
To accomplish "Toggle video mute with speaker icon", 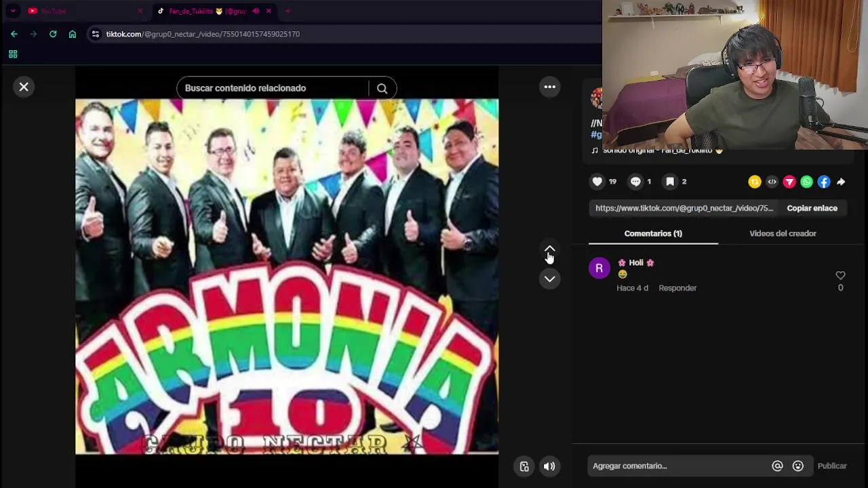I will (549, 466).
